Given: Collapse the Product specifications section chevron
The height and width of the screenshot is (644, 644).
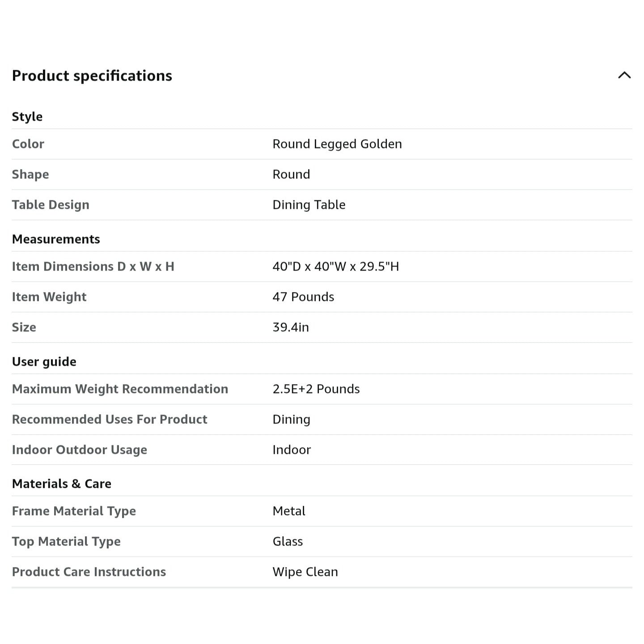Looking at the screenshot, I should (x=624, y=75).
